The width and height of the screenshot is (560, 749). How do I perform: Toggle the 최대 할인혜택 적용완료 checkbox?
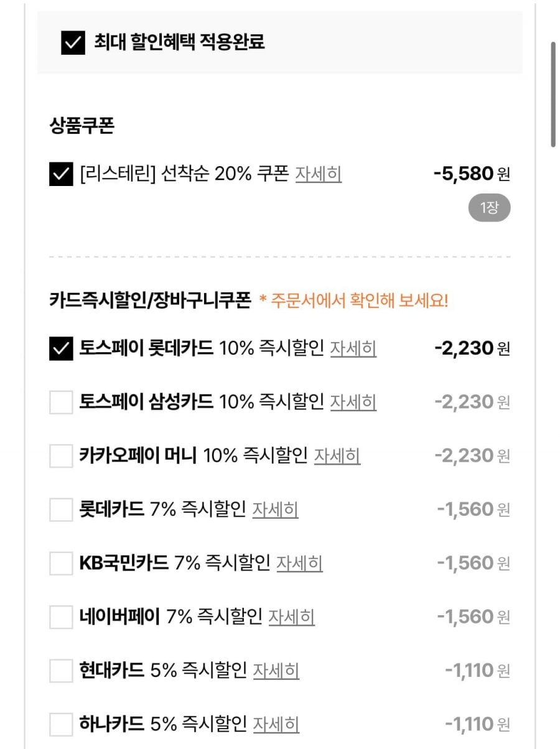[73, 43]
